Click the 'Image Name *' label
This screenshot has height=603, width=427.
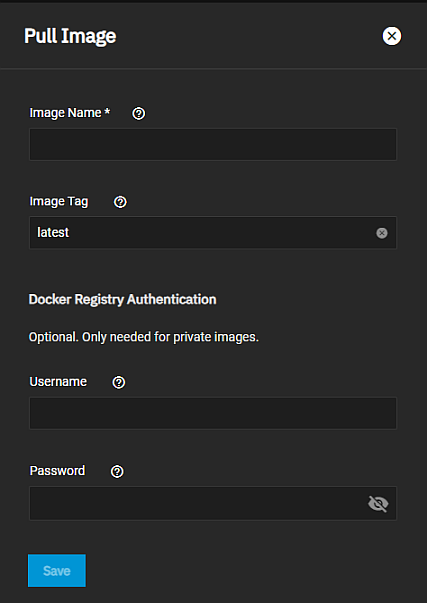[x=70, y=113]
